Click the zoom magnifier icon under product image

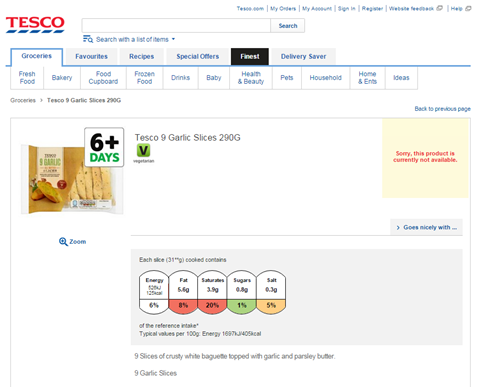click(63, 242)
